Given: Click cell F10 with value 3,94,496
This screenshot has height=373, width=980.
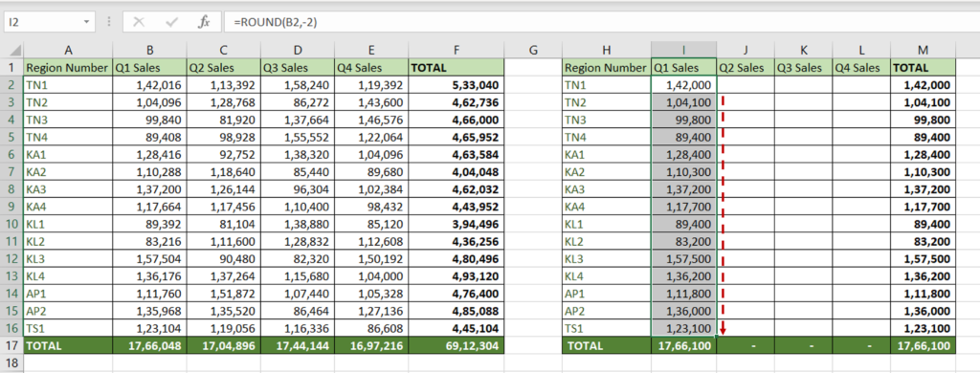Looking at the screenshot, I should tap(456, 224).
